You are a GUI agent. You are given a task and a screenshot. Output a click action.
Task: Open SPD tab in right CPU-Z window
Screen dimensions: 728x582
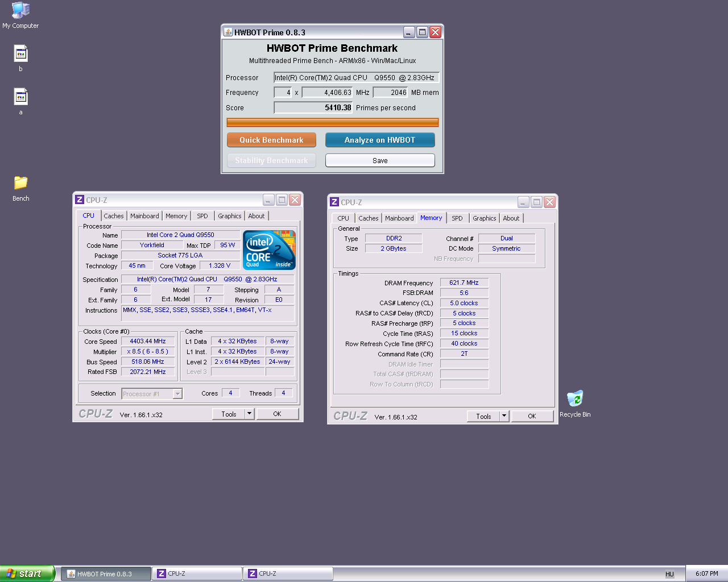pyautogui.click(x=457, y=218)
